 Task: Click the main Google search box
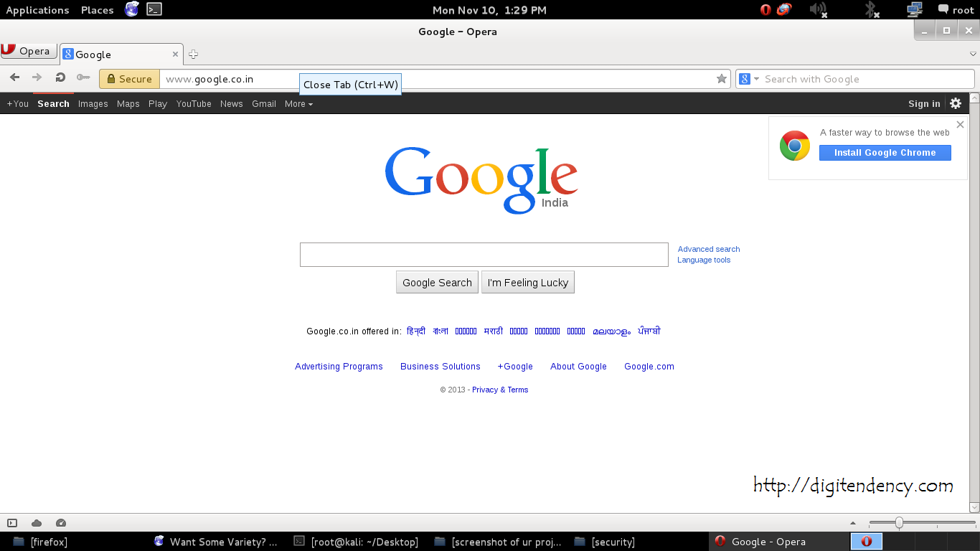(x=484, y=255)
